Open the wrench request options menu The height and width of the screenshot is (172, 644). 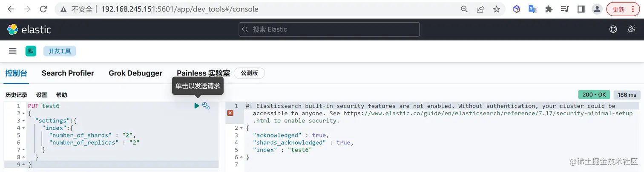(x=206, y=106)
